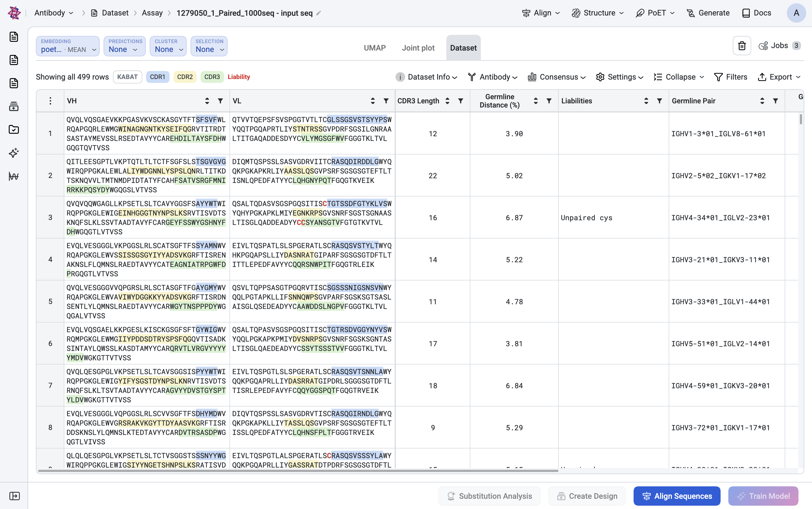812x509 pixels.
Task: Toggle the Liability highlight label
Action: click(x=239, y=77)
